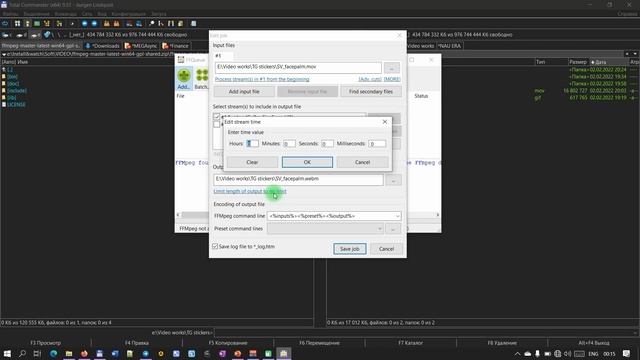
Task: Click the blue Back arrow toolbar icon
Action: (84, 24)
